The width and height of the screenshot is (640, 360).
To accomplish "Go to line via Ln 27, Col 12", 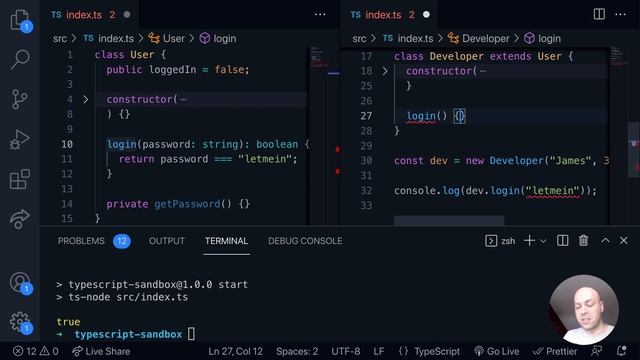I will [x=236, y=351].
